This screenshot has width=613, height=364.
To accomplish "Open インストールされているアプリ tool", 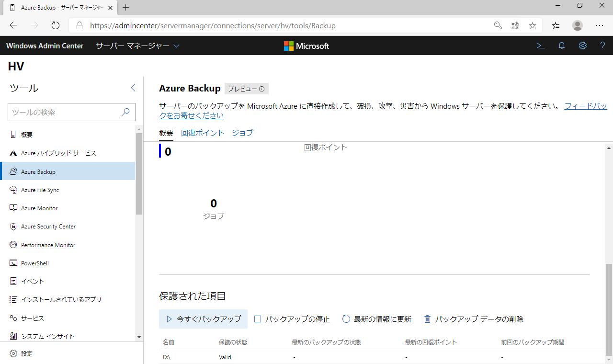I will 68,300.
